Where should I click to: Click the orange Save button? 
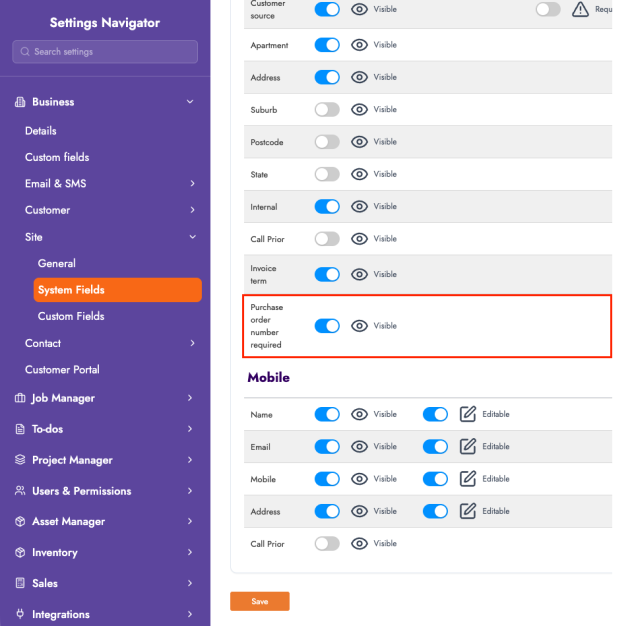pos(259,601)
